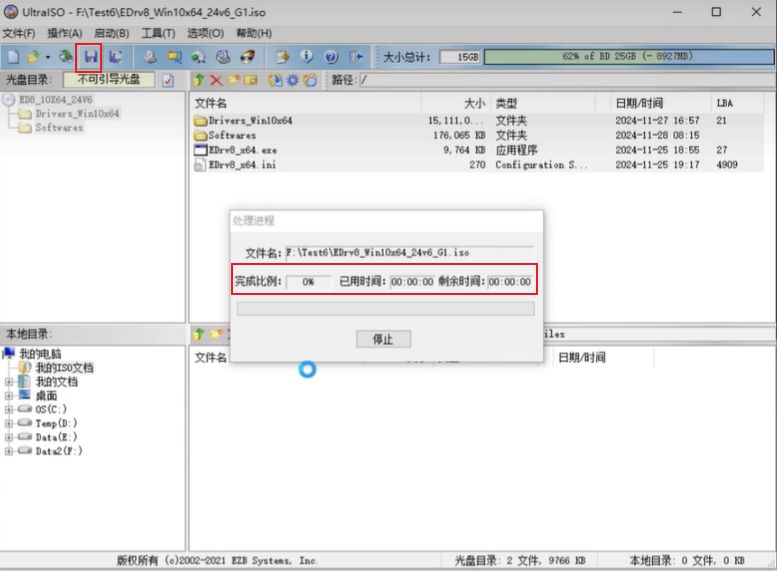Click the info icon in toolbar
The image size is (777, 571).
pyautogui.click(x=307, y=57)
